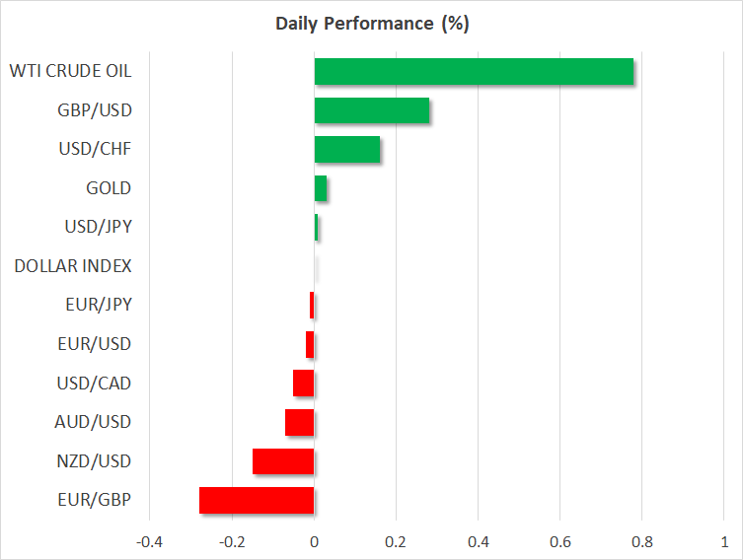Viewport: 743px width, 560px height.
Task: Click the 1 value on the x-axis
Action: point(724,541)
